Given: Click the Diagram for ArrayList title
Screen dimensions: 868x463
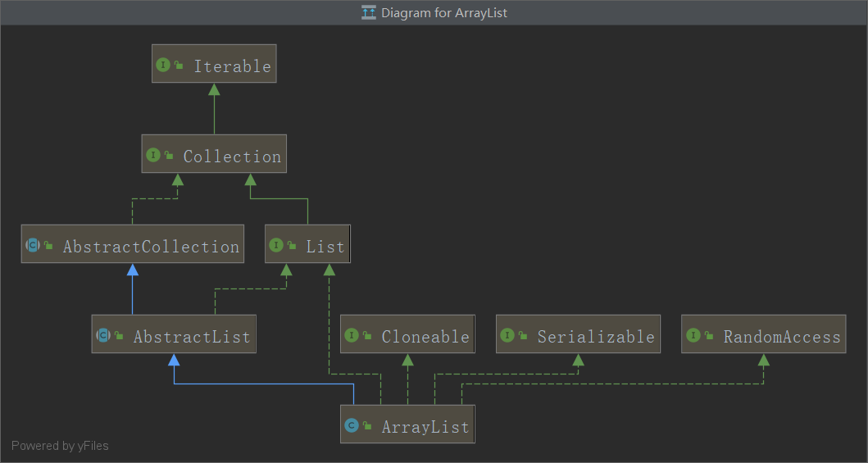Looking at the screenshot, I should 443,12.
